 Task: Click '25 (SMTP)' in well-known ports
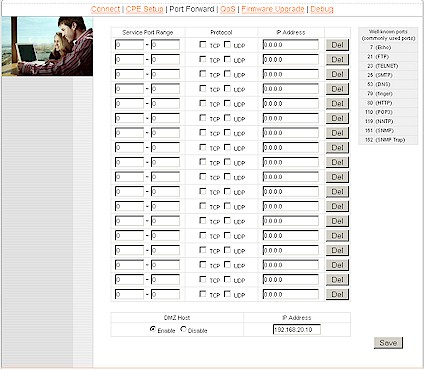click(x=380, y=75)
